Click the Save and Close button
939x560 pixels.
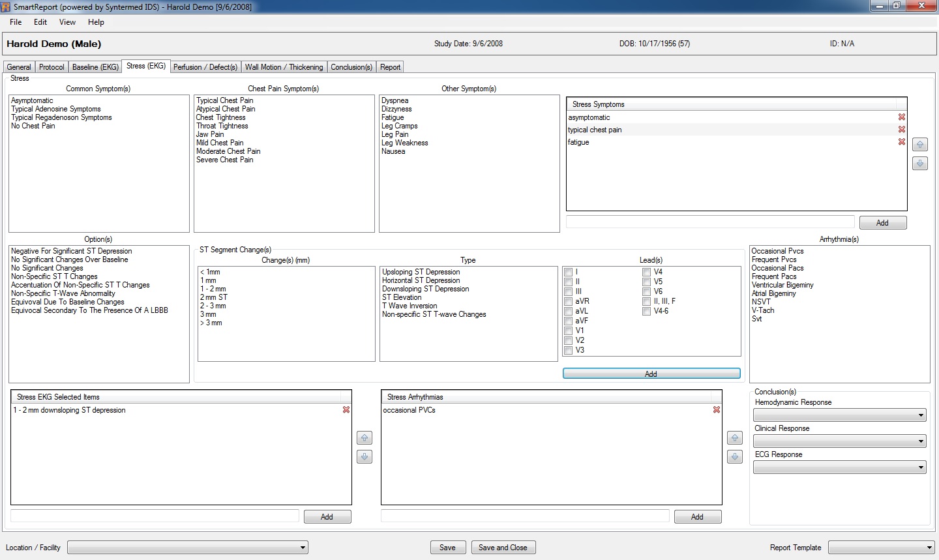[x=503, y=548]
